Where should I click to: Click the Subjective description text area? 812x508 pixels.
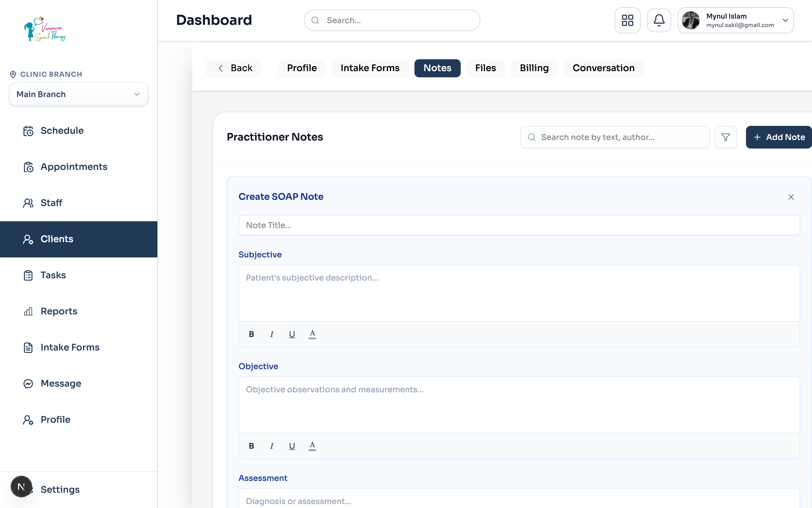click(519, 293)
